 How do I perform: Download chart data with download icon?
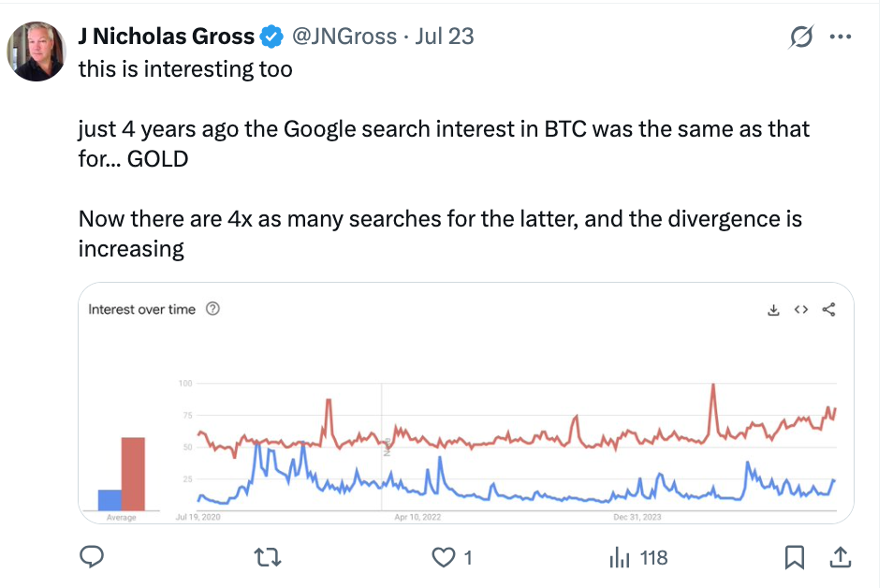(773, 310)
